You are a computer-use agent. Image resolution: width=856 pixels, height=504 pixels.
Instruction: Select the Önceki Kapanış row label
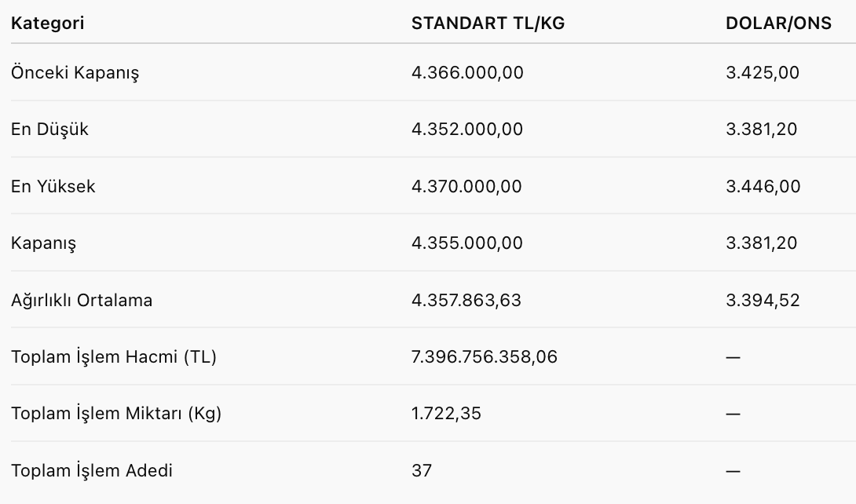pyautogui.click(x=75, y=73)
